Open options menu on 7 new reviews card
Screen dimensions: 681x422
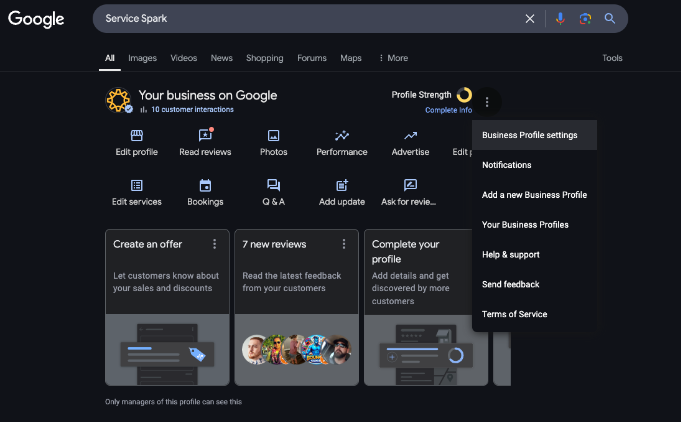[344, 244]
